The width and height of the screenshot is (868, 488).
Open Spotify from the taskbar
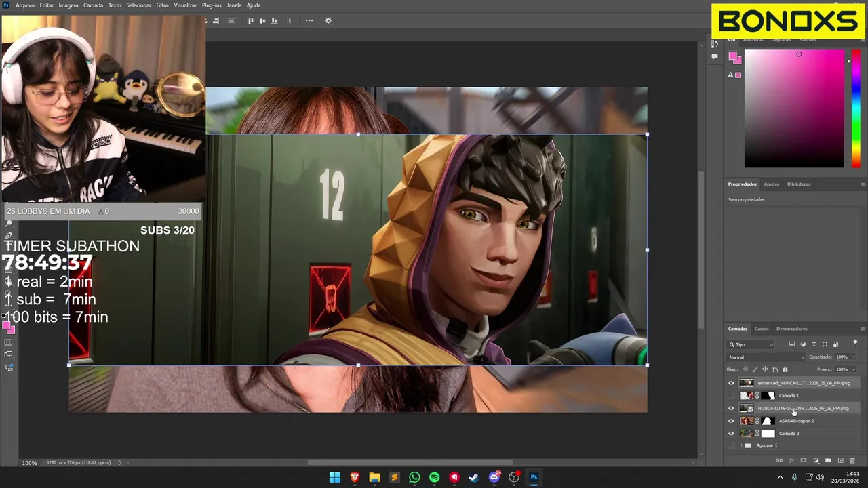434,477
